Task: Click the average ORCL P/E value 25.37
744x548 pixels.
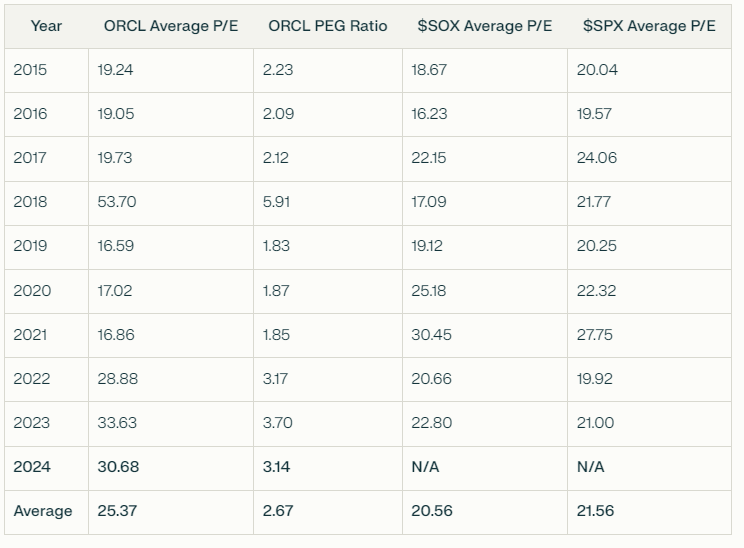Action: pyautogui.click(x=118, y=511)
